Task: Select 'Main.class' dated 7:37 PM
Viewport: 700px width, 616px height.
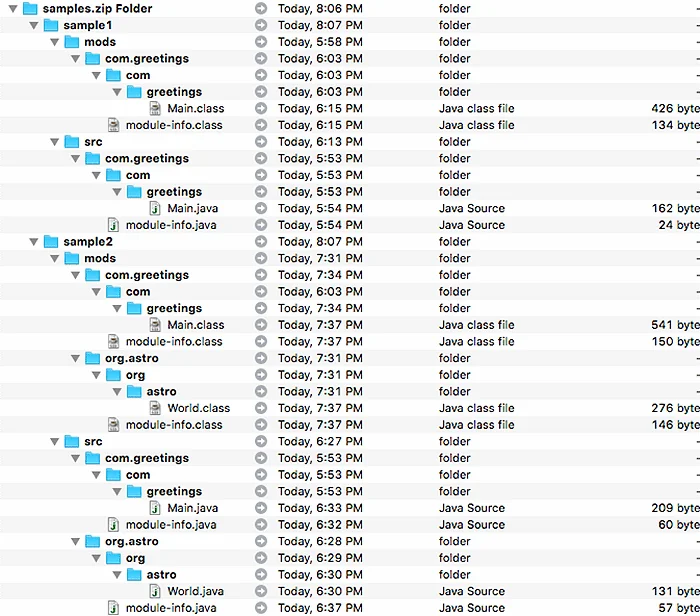Action: pos(196,325)
